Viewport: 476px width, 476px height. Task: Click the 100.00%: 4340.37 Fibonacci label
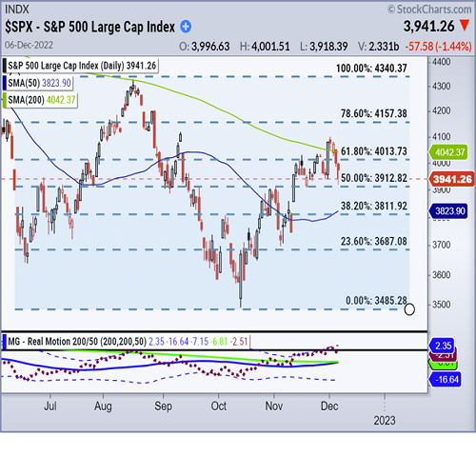[371, 69]
